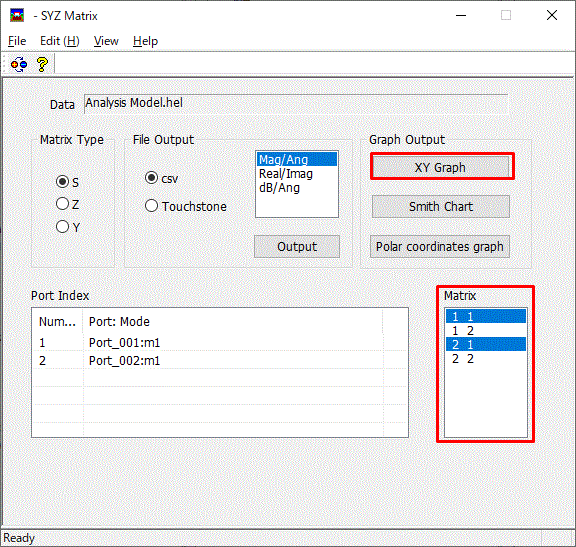Screen dimensions: 576x547
Task: Select the 1 2 entry in Matrix list
Action: (x=486, y=331)
